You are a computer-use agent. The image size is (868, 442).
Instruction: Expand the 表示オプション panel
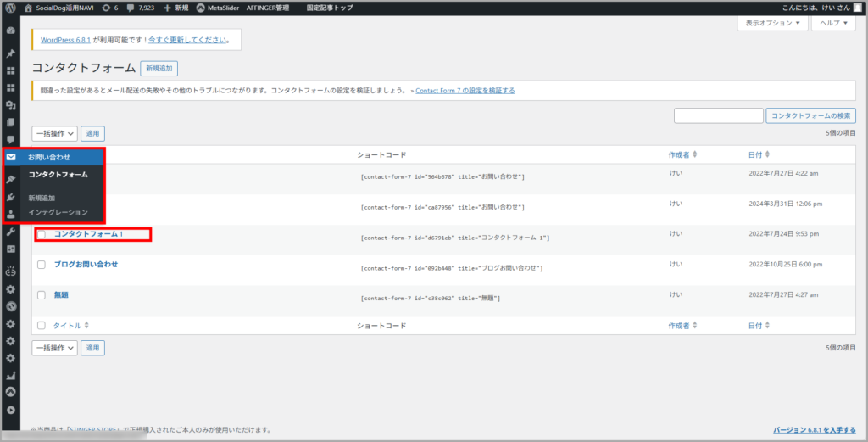coord(772,23)
